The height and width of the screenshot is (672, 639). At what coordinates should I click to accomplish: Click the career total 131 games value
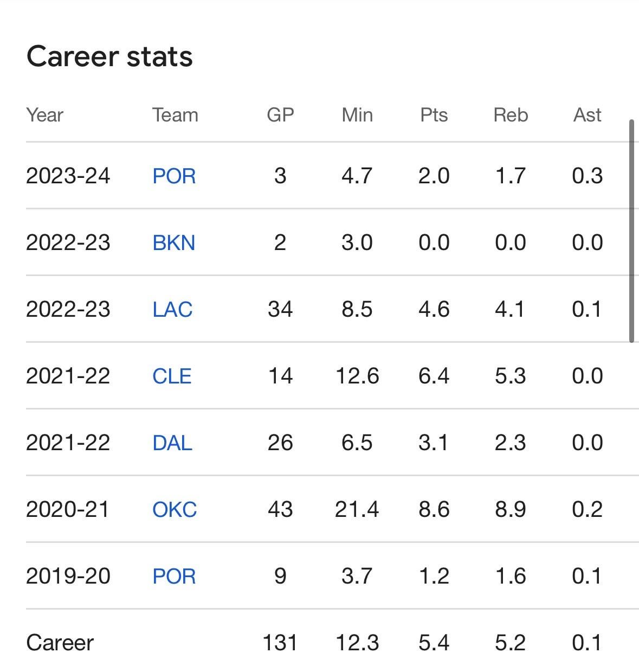(x=280, y=643)
